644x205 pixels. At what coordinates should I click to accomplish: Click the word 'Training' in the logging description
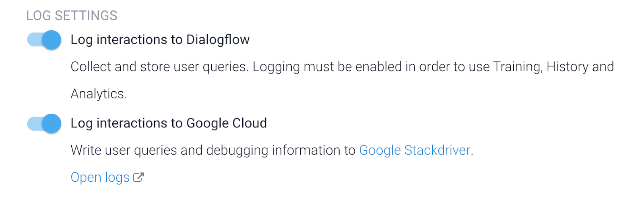[518, 67]
